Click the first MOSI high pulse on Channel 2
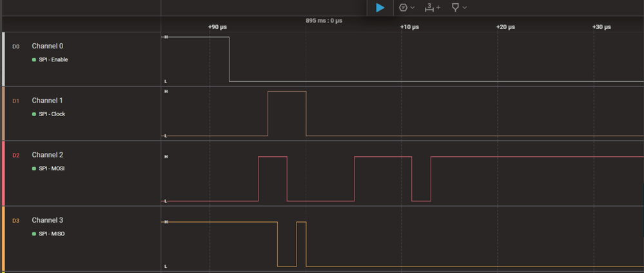644x273 pixels. coord(272,179)
